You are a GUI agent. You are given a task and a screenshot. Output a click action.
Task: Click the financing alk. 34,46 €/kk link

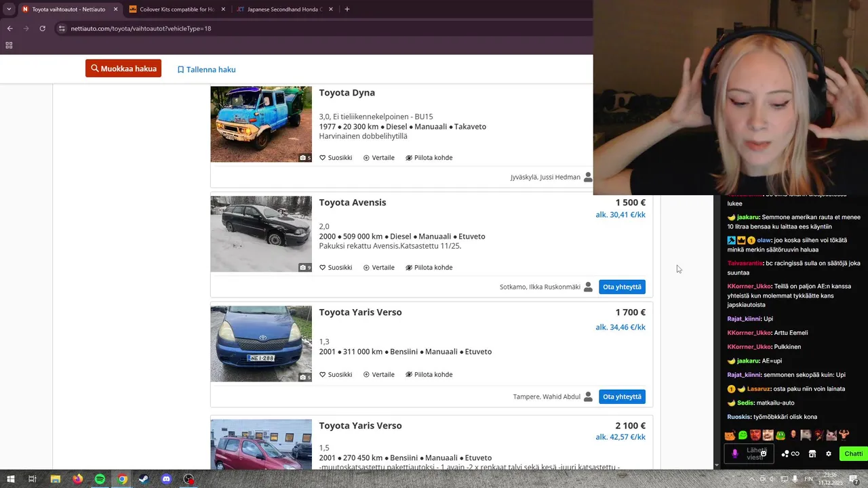pyautogui.click(x=620, y=327)
